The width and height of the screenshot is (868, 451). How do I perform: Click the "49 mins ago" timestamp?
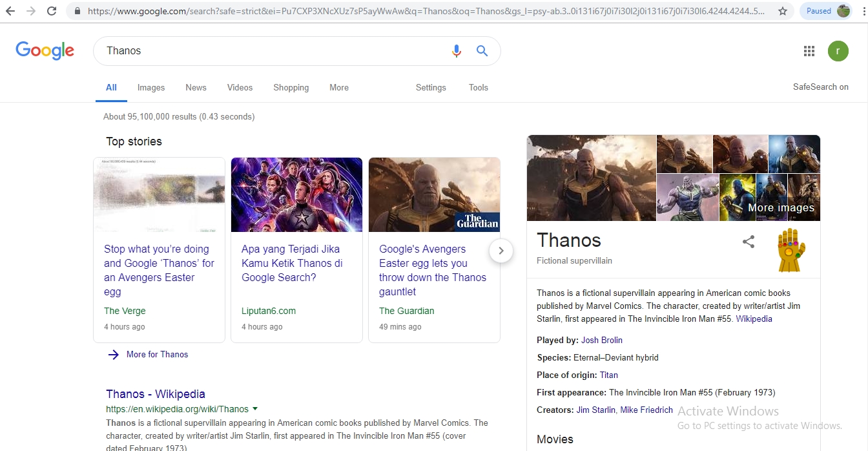[x=400, y=326]
